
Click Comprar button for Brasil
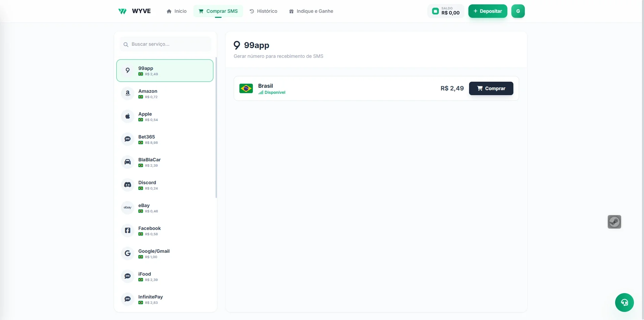coord(491,88)
